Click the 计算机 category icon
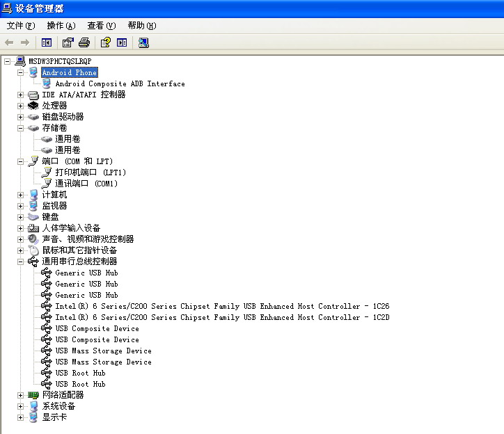This screenshot has width=504, height=434. click(x=33, y=195)
